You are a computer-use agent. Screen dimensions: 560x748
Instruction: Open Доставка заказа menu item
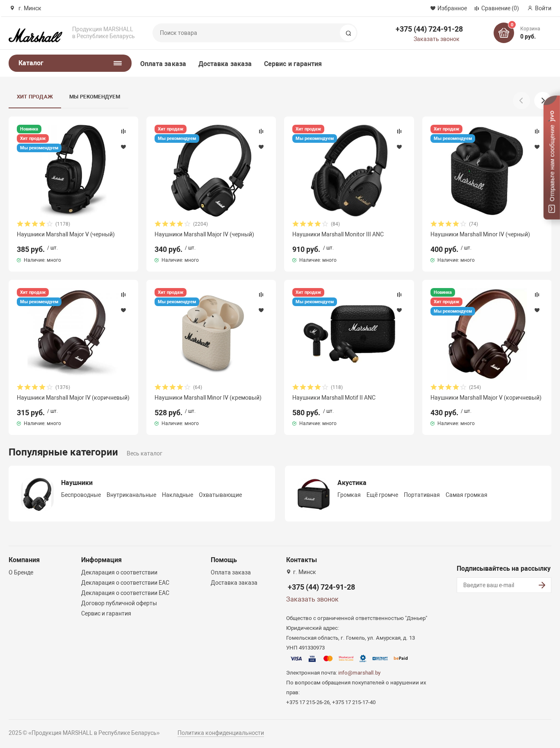click(x=225, y=64)
